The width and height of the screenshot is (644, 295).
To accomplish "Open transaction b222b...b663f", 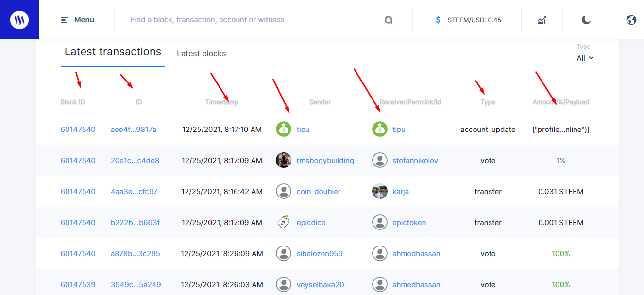I will pos(135,223).
